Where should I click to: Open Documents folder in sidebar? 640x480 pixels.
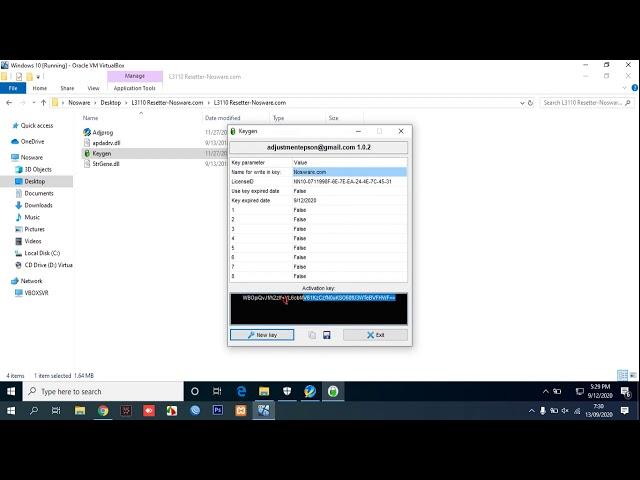click(x=34, y=193)
